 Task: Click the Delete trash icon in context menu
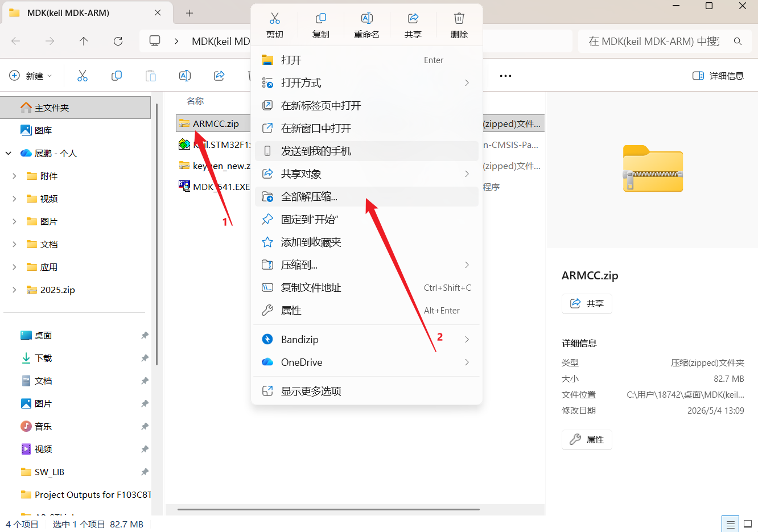[459, 19]
